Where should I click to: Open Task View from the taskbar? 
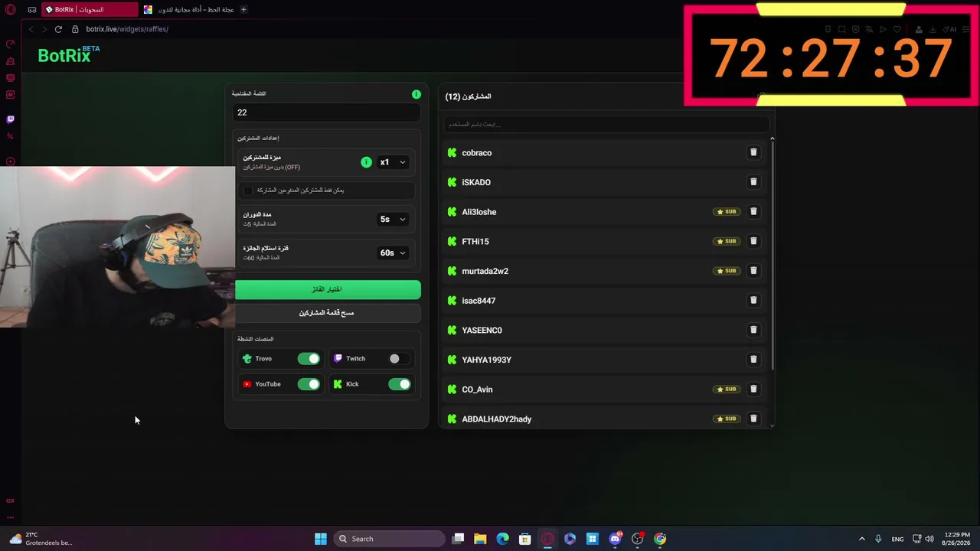coord(458,539)
